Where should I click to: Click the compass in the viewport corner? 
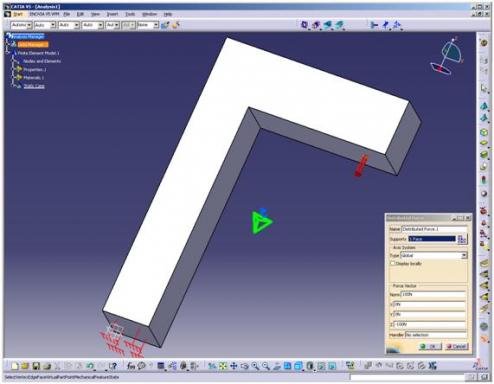[447, 56]
